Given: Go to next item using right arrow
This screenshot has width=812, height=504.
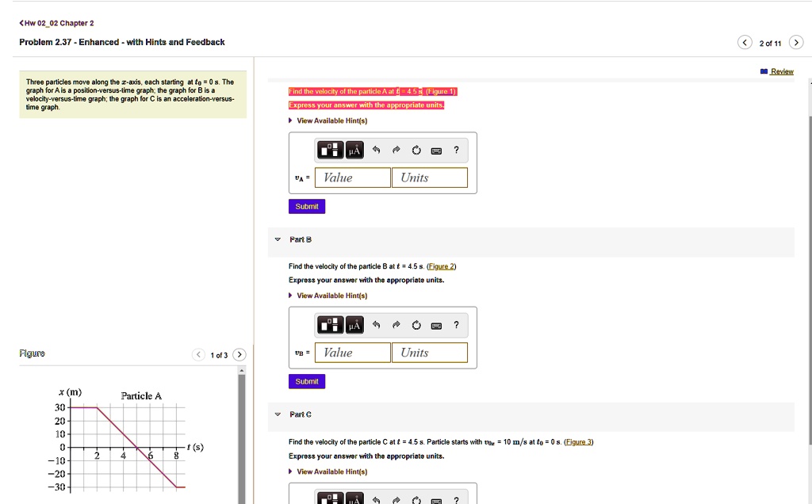Looking at the screenshot, I should (x=796, y=44).
